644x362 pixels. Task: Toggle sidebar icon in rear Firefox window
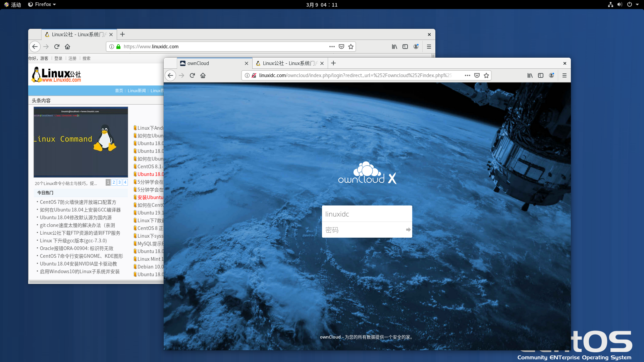pos(405,47)
